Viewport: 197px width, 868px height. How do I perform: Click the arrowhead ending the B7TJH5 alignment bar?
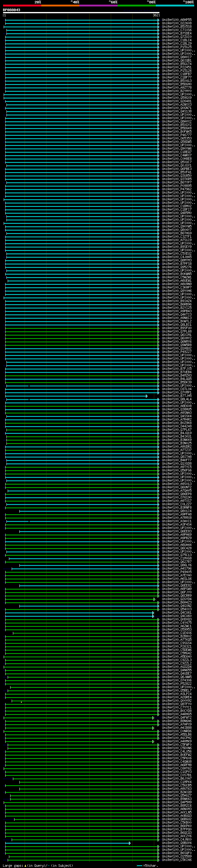pos(147,396)
